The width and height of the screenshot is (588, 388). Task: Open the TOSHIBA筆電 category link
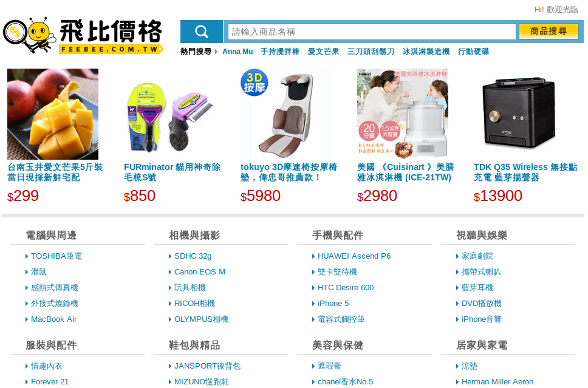point(56,256)
